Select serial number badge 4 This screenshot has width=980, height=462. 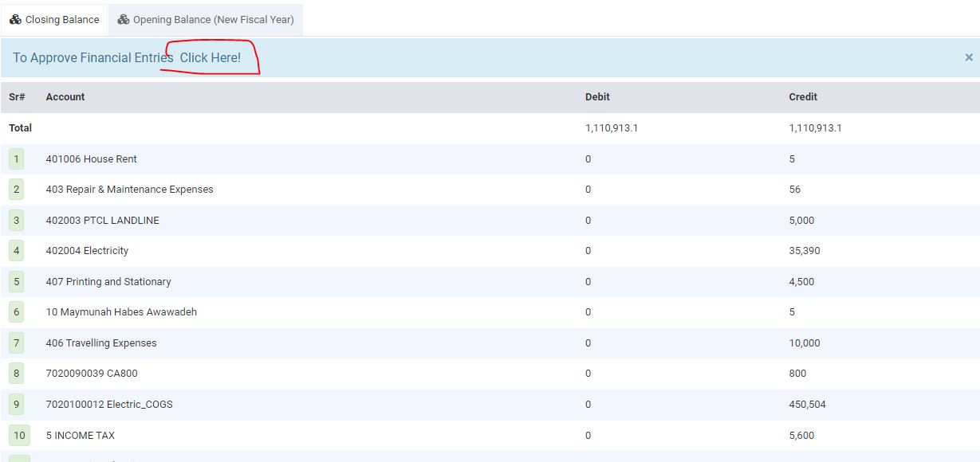(x=17, y=251)
